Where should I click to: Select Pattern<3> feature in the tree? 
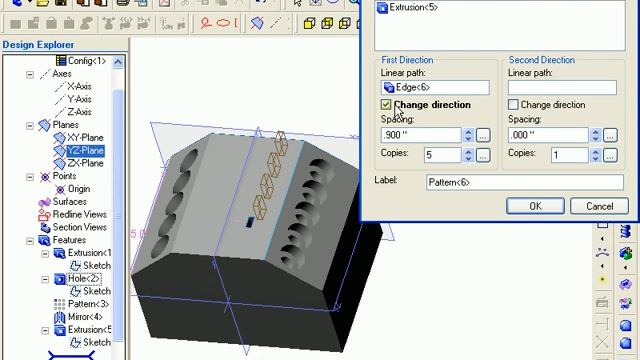click(x=88, y=304)
